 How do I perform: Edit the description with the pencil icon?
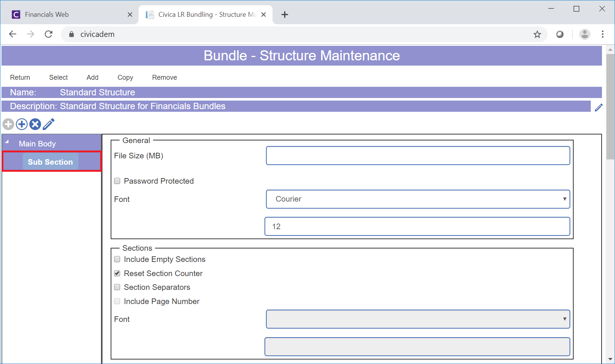599,107
